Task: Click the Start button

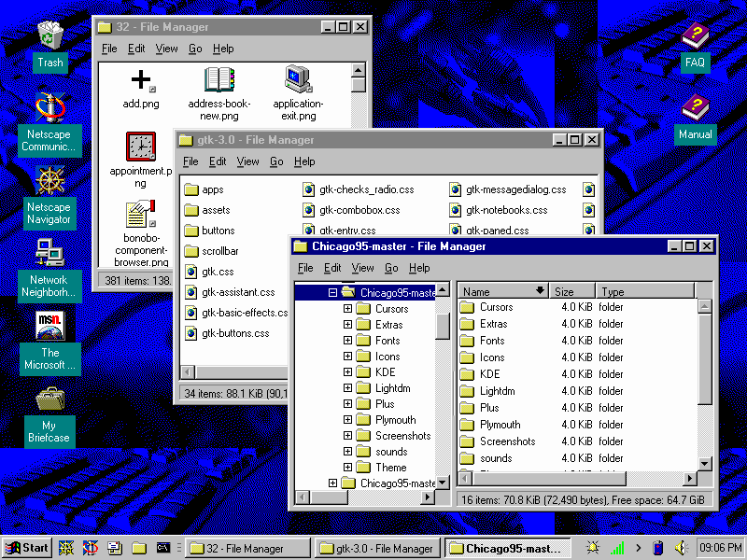Action: pyautogui.click(x=24, y=548)
